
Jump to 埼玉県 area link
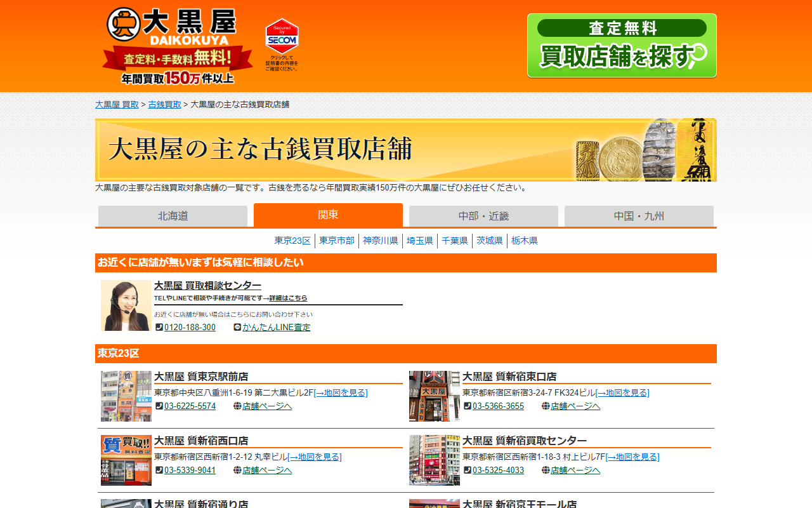coord(420,241)
